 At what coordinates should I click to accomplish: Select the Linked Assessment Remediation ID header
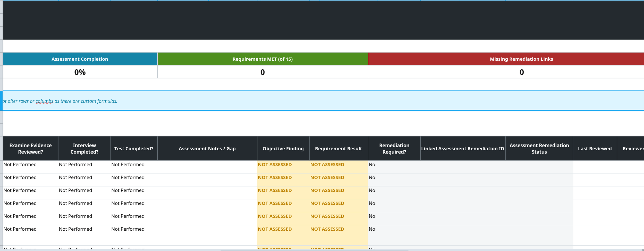tap(463, 148)
